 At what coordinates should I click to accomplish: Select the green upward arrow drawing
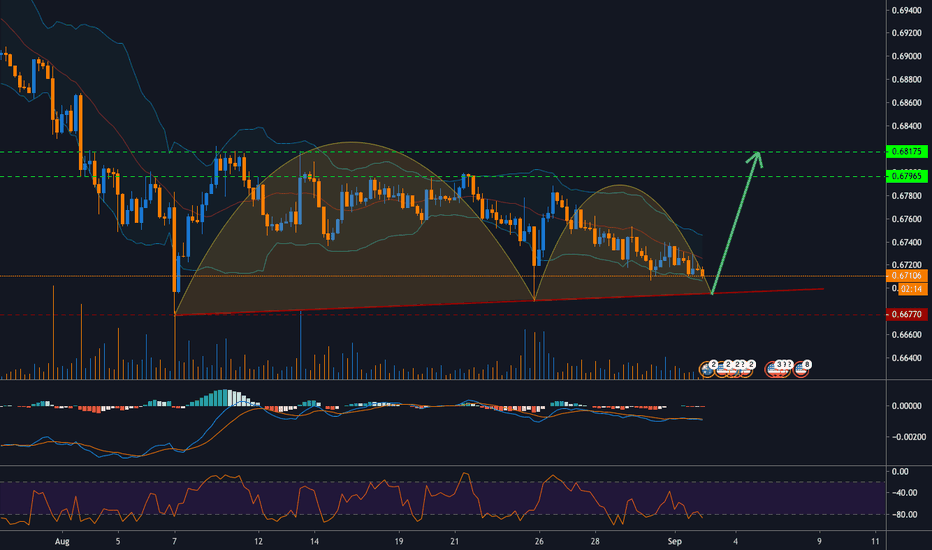point(737,222)
